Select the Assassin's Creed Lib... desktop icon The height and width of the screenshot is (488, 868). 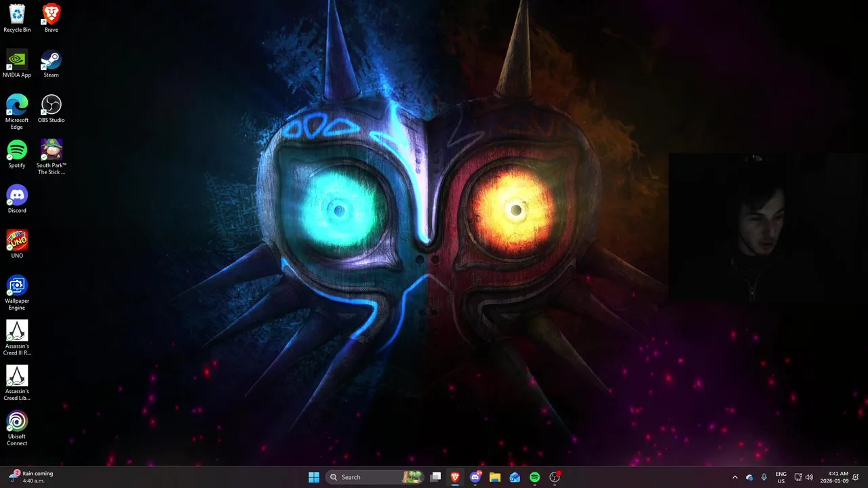coord(17,383)
